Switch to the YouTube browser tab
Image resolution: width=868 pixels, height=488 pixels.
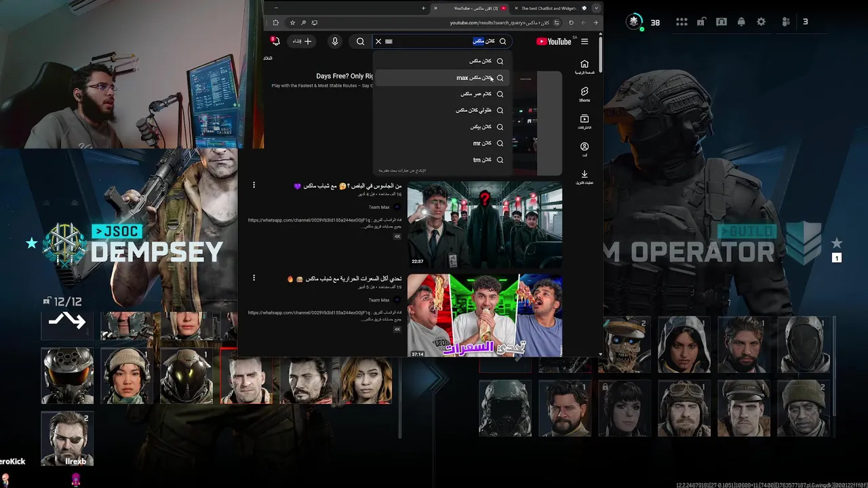click(471, 8)
